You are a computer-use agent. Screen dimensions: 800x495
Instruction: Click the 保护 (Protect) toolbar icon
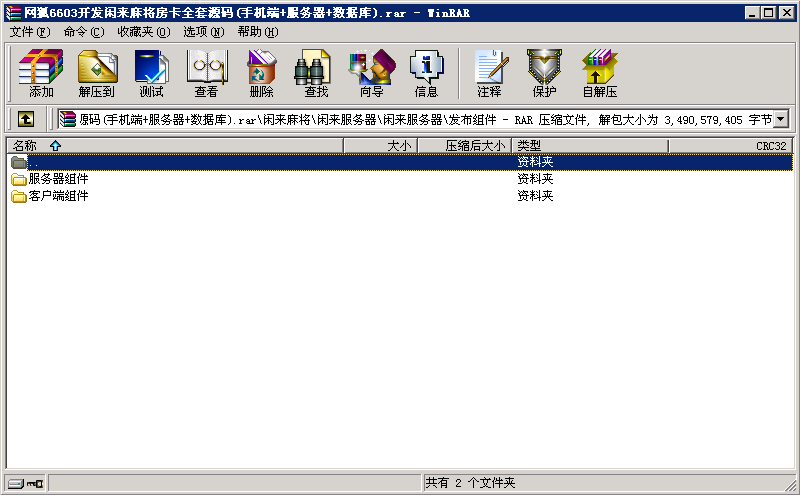click(544, 74)
